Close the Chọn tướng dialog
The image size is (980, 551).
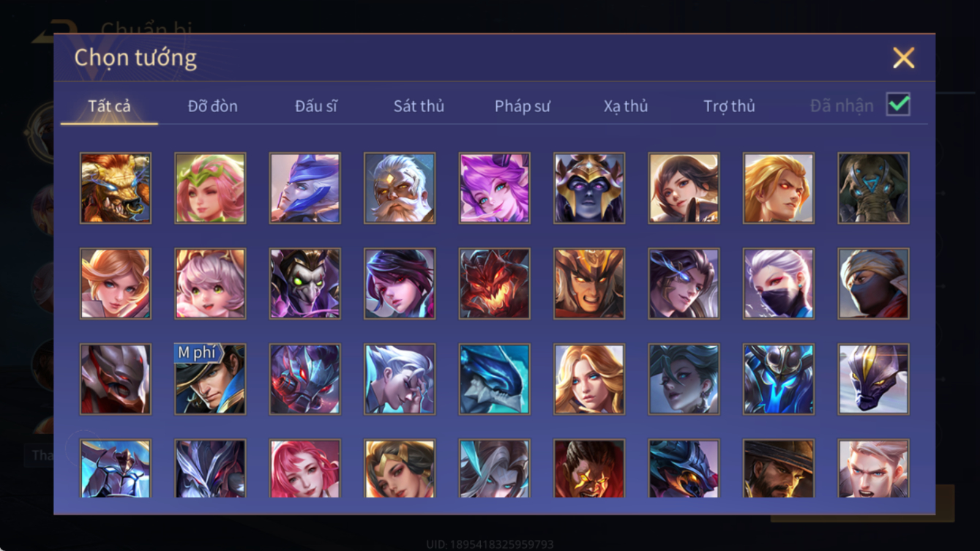(904, 58)
